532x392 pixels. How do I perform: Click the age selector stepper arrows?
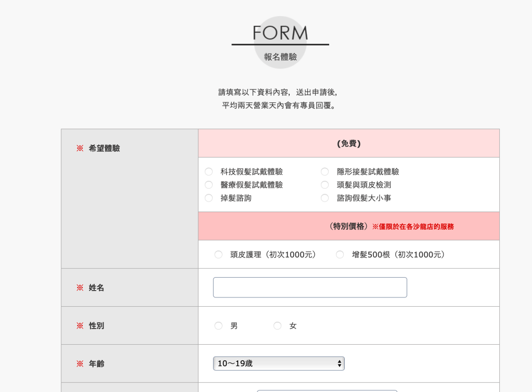tap(339, 363)
